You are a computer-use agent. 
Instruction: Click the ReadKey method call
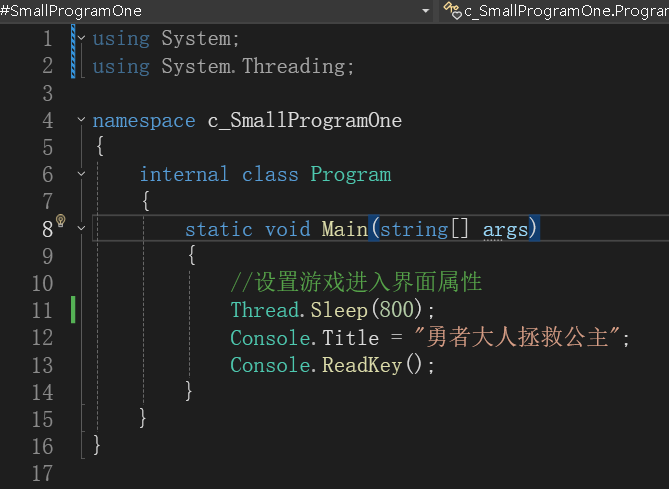[362, 365]
